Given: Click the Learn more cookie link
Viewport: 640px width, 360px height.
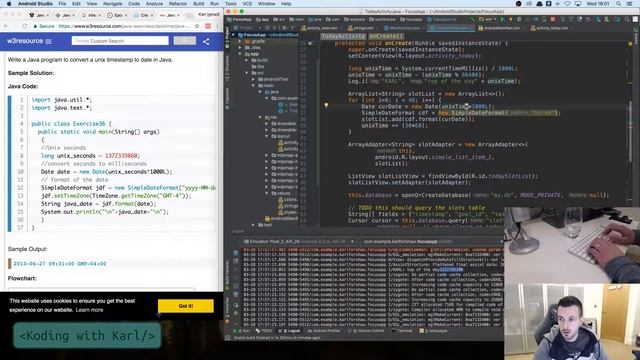Looking at the screenshot, I should [x=89, y=310].
